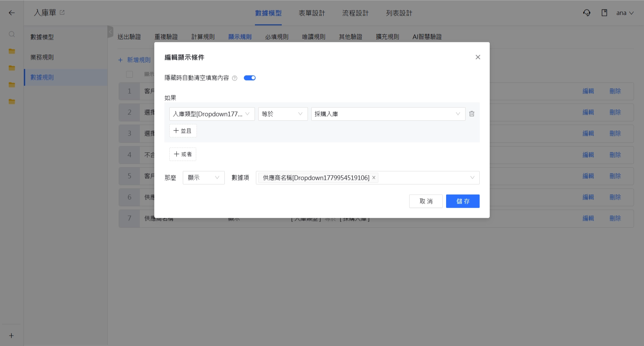Go back using the left arrow icon
The image size is (644, 346).
tap(12, 13)
